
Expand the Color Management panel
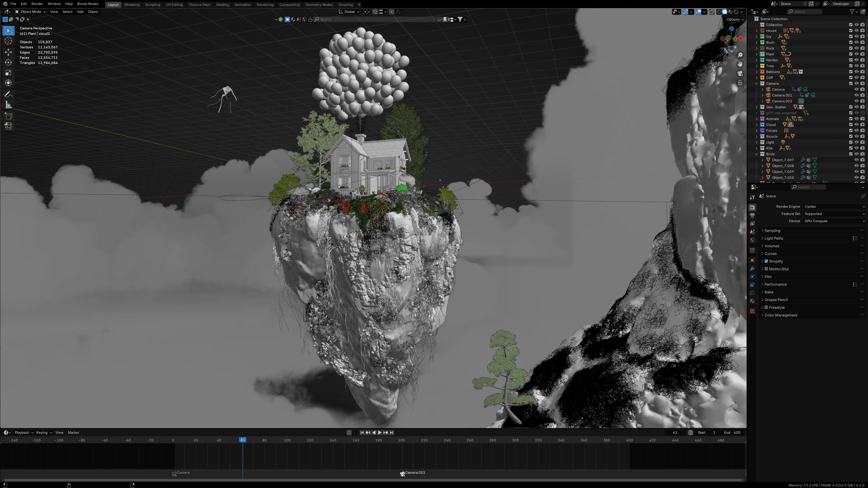(812, 315)
